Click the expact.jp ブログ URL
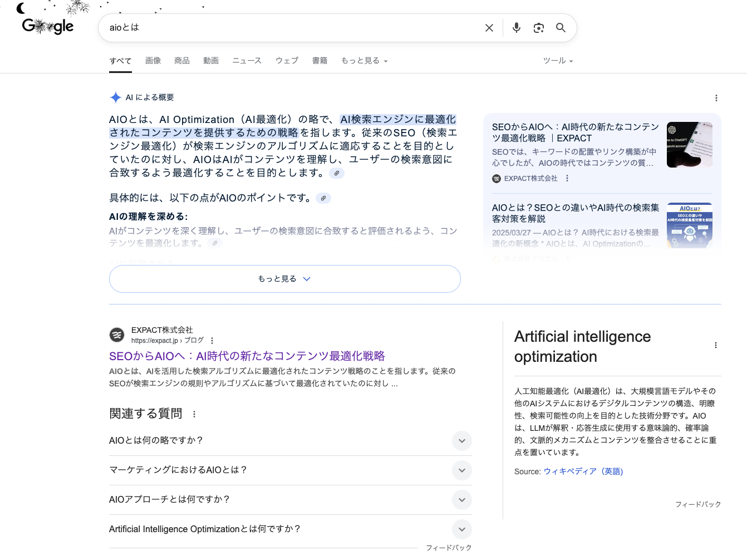 pyautogui.click(x=168, y=341)
